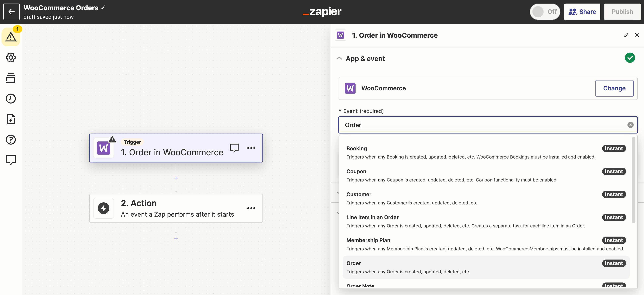Image resolution: width=644 pixels, height=295 pixels.
Task: Open the Event selection field
Action: point(475,125)
